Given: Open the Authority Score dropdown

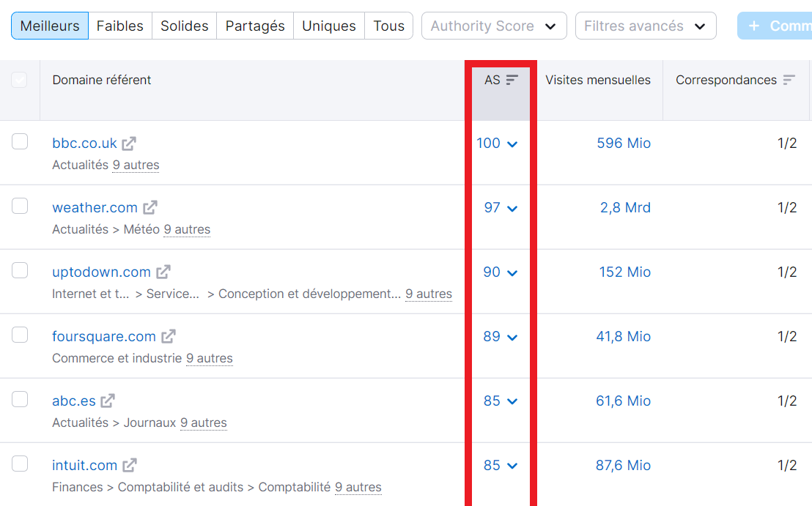Looking at the screenshot, I should point(494,26).
